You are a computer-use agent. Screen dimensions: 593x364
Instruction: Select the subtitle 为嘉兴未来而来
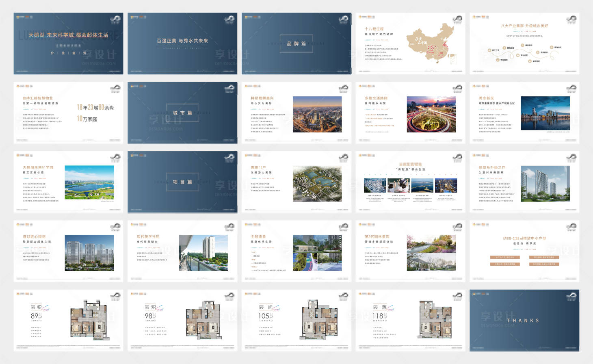pos(491,173)
